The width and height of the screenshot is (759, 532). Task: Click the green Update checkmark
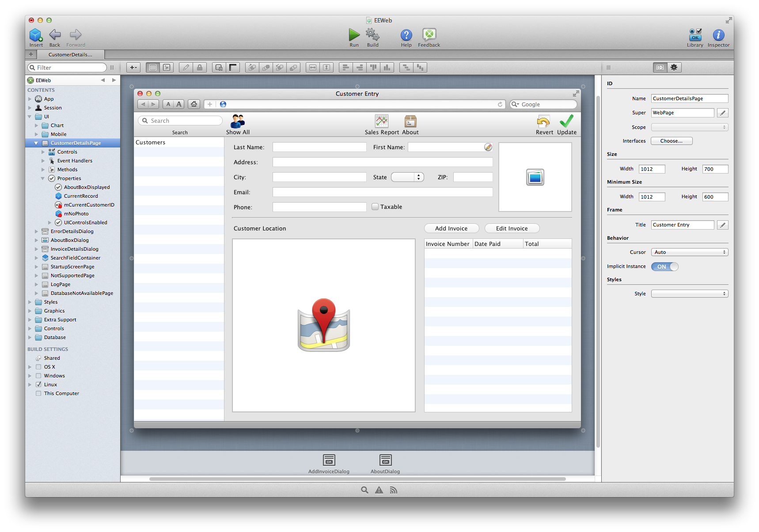pyautogui.click(x=566, y=121)
